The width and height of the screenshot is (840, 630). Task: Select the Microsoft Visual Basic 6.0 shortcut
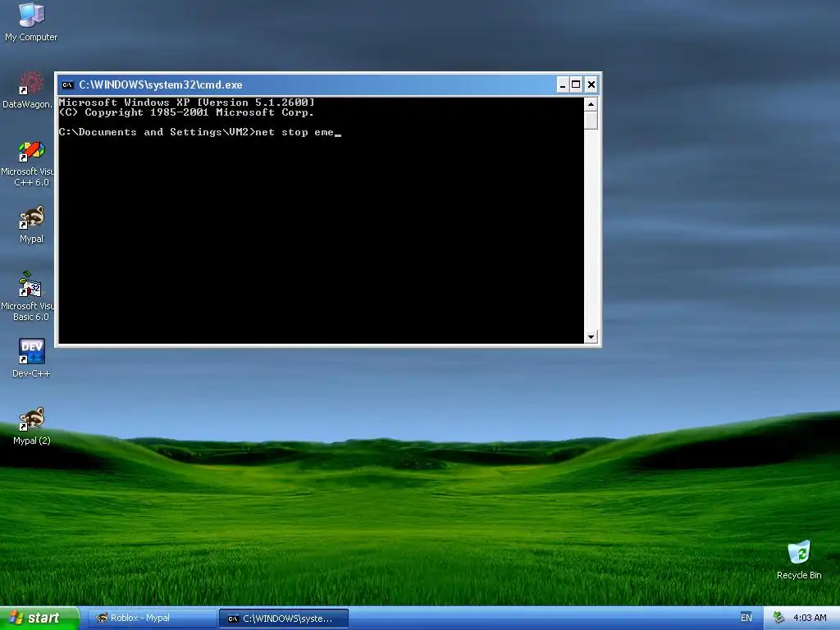(27, 295)
